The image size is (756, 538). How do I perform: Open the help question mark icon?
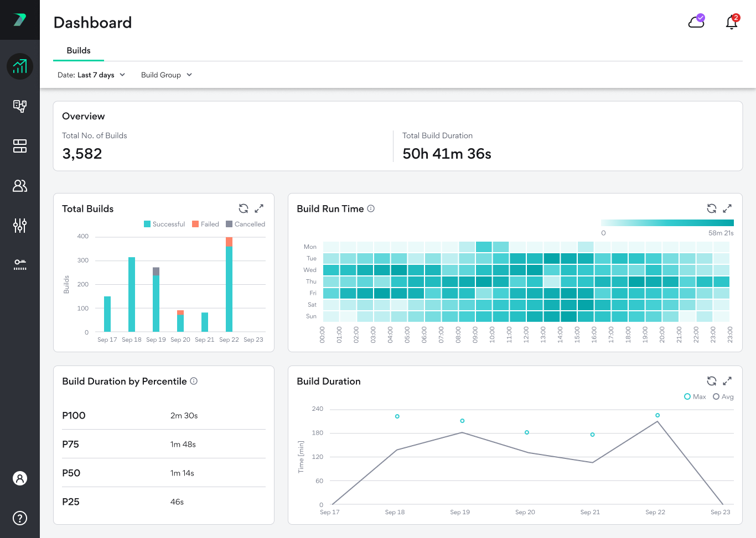pos(20,518)
